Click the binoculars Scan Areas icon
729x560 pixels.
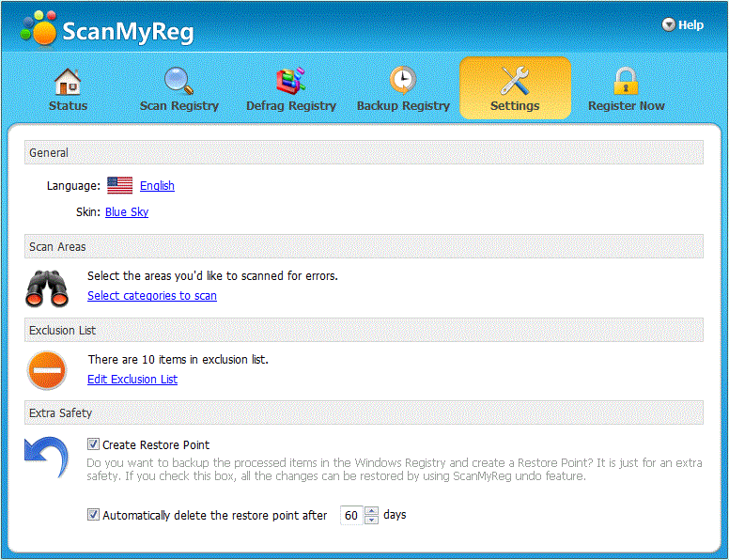[46, 288]
